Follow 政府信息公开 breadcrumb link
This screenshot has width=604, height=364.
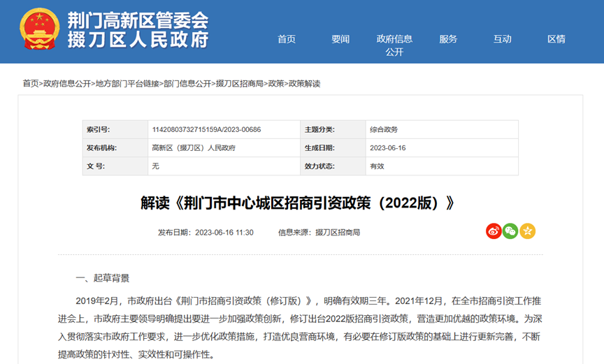(67, 84)
